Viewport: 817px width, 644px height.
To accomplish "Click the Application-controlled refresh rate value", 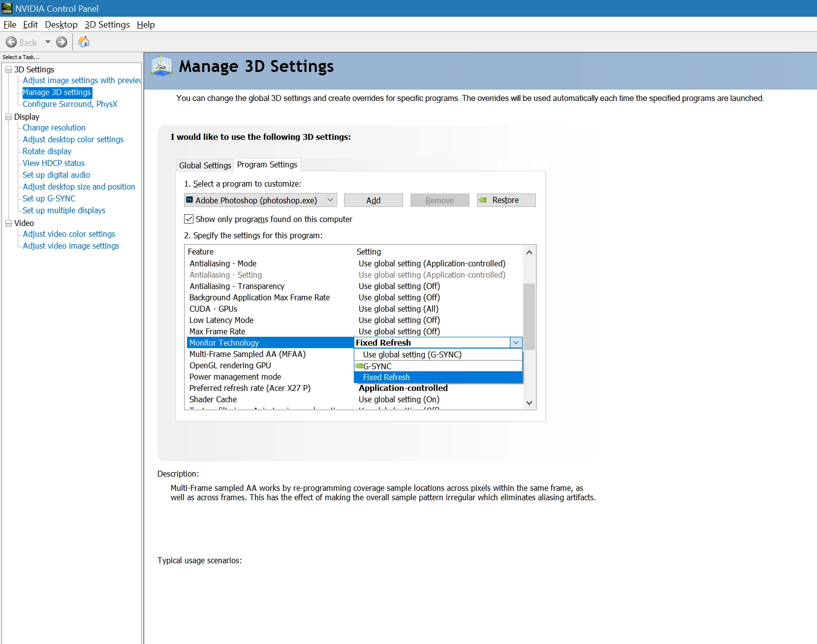I will (403, 388).
